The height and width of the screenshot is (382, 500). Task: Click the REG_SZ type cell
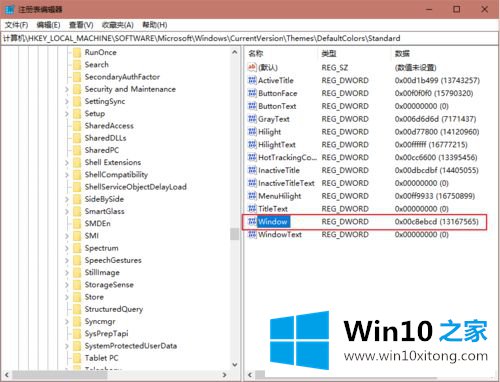pyautogui.click(x=334, y=68)
